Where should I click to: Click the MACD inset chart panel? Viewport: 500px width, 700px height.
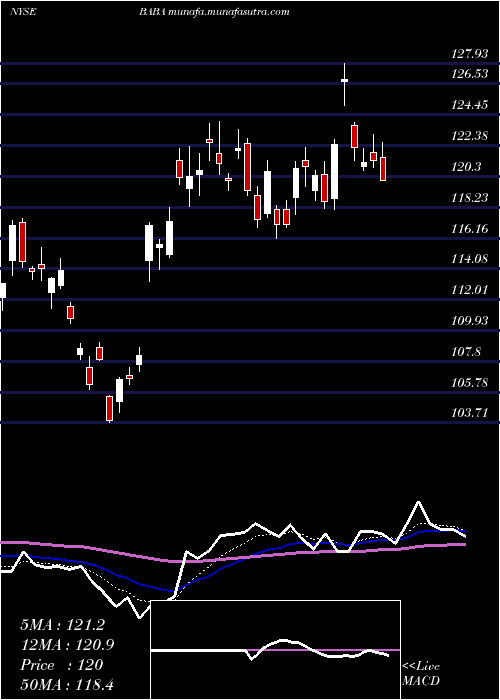pos(275,650)
